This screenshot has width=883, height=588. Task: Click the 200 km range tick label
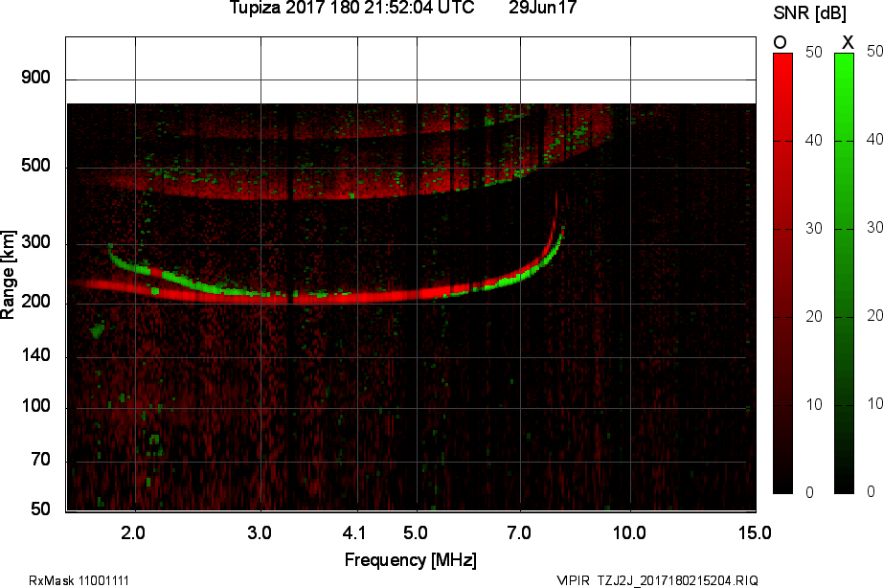[35, 302]
